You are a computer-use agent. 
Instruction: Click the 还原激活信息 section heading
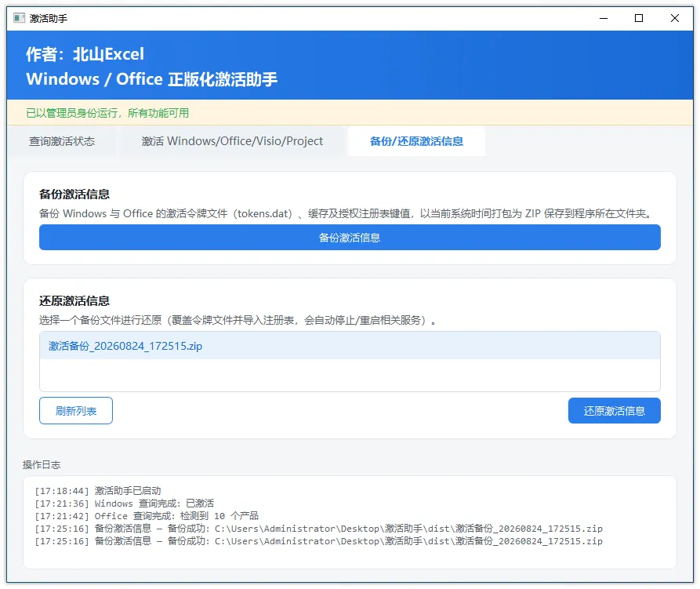[74, 301]
